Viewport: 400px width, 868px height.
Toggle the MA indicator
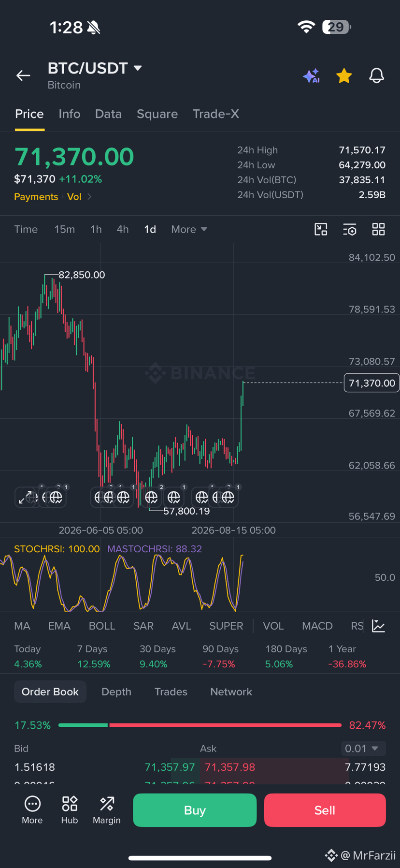22,626
